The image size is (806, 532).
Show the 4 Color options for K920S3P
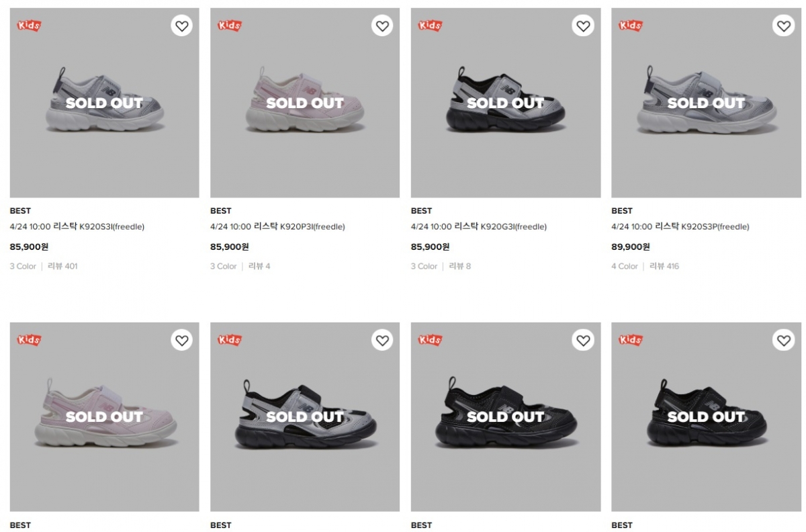coord(625,267)
